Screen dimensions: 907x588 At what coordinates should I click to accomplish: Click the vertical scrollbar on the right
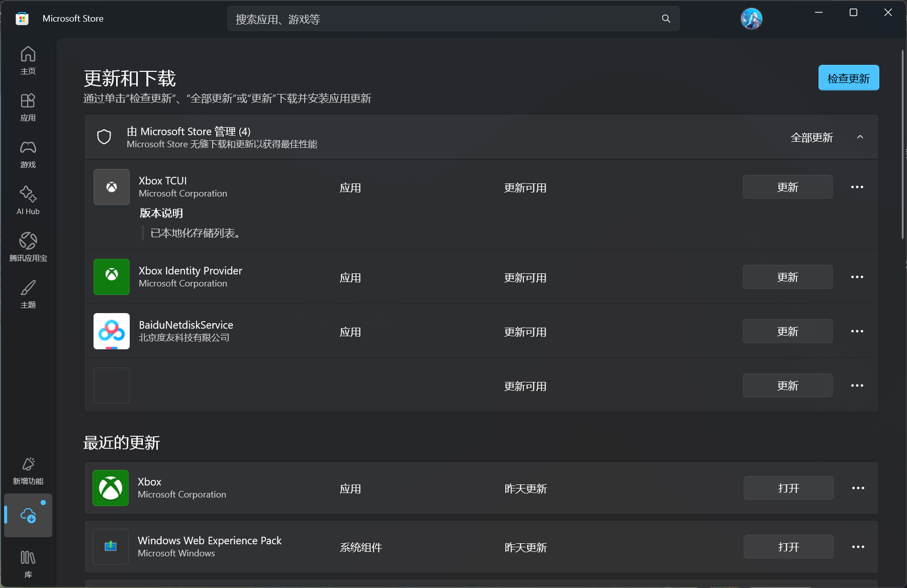[x=903, y=144]
